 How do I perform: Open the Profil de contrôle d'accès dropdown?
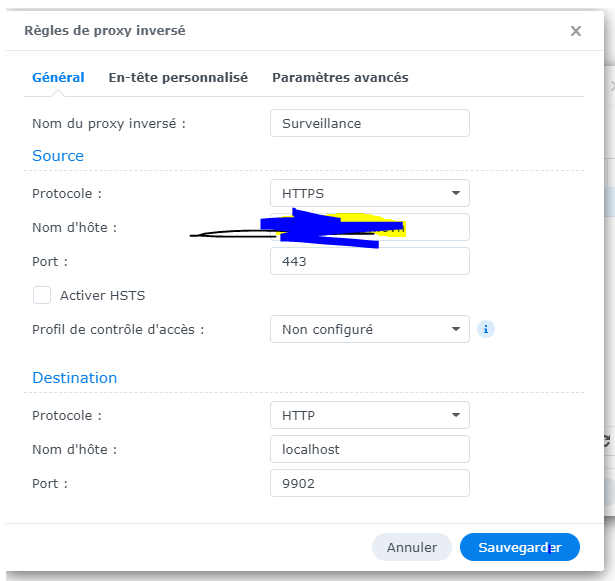[369, 328]
